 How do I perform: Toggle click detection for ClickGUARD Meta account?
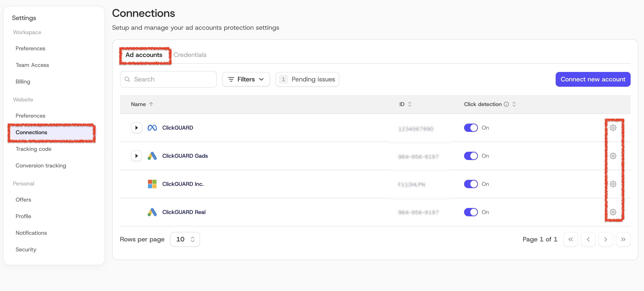[x=471, y=128]
